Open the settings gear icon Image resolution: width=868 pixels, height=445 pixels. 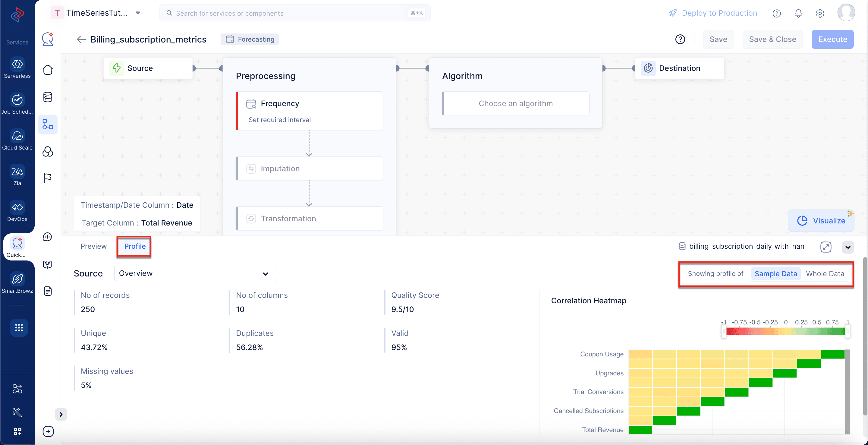[820, 13]
